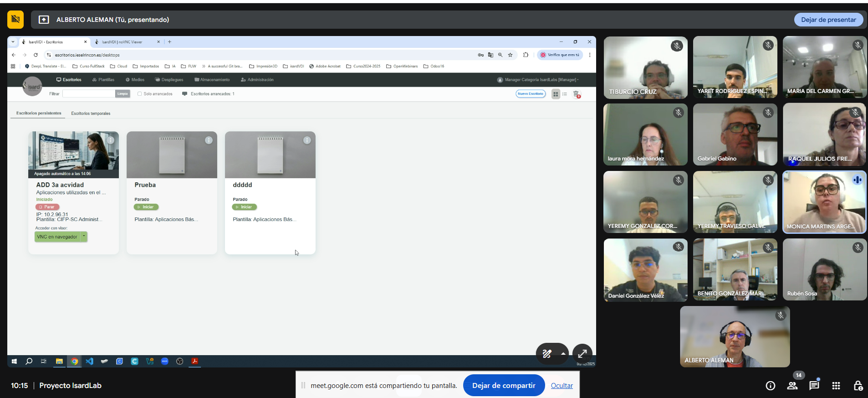Click the annotation pen icon
The image size is (868, 398).
[547, 354]
